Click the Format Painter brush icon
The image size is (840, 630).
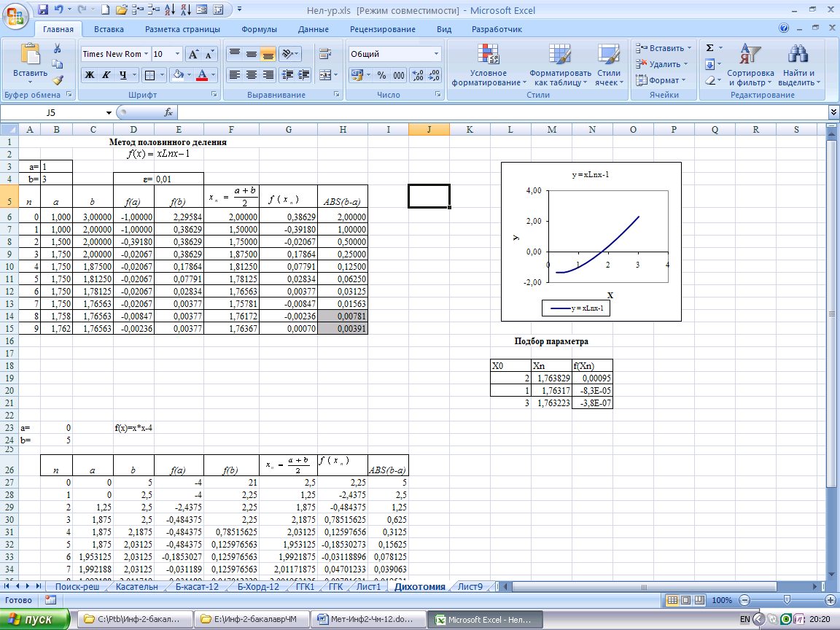pyautogui.click(x=58, y=80)
